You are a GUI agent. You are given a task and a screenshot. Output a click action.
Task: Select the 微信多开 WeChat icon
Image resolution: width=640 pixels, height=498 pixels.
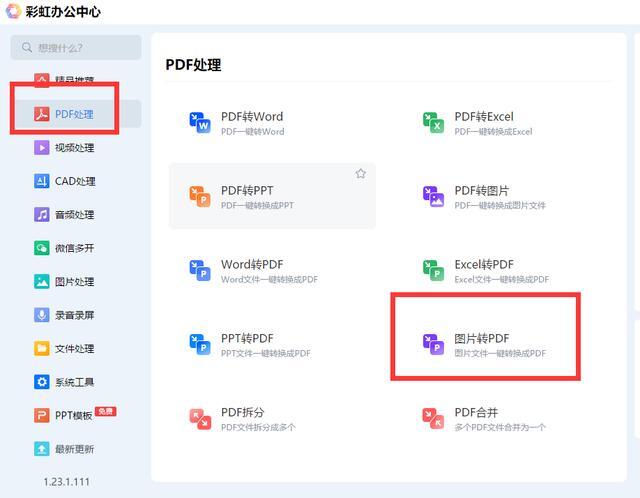coord(42,248)
